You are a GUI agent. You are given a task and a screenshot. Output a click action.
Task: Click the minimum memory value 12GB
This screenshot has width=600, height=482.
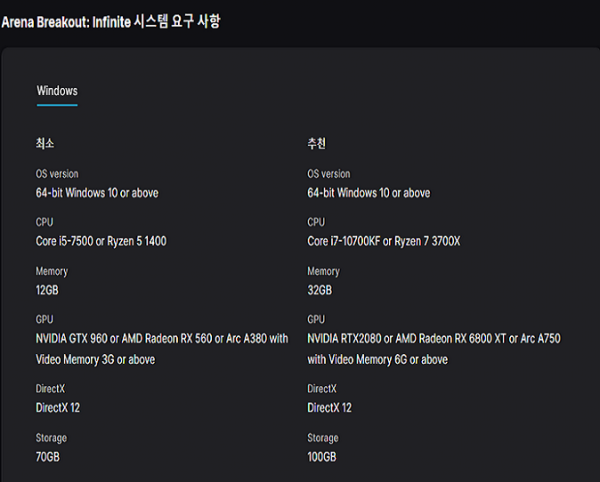click(x=47, y=290)
